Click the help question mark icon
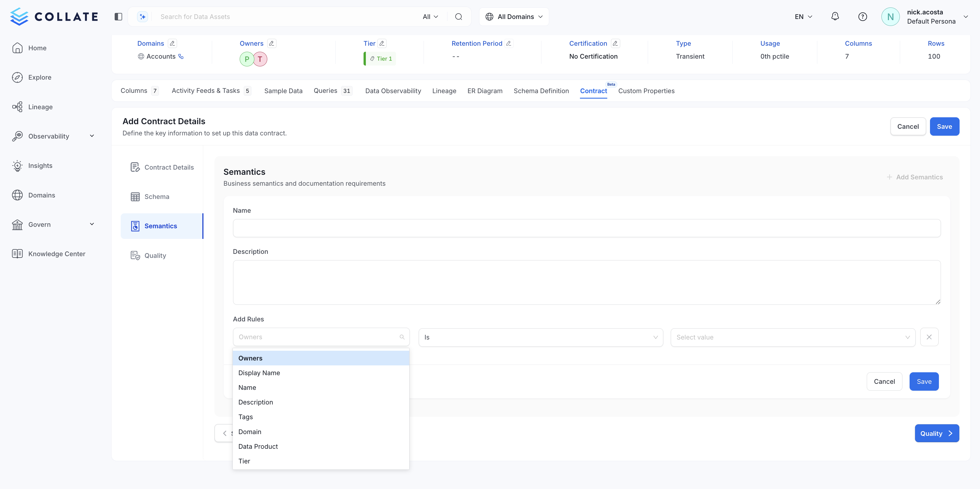This screenshot has height=489, width=980. (x=862, y=16)
